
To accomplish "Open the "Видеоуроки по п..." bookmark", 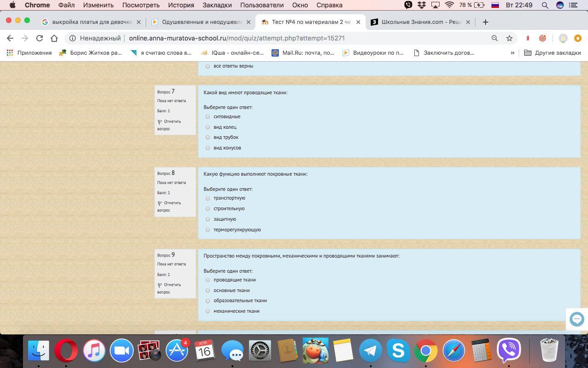I will point(373,53).
